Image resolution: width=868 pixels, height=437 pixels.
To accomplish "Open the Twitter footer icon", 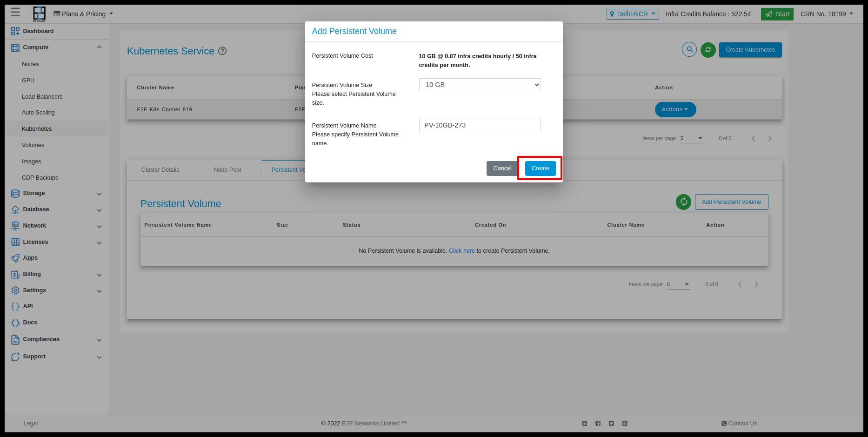I will (611, 424).
